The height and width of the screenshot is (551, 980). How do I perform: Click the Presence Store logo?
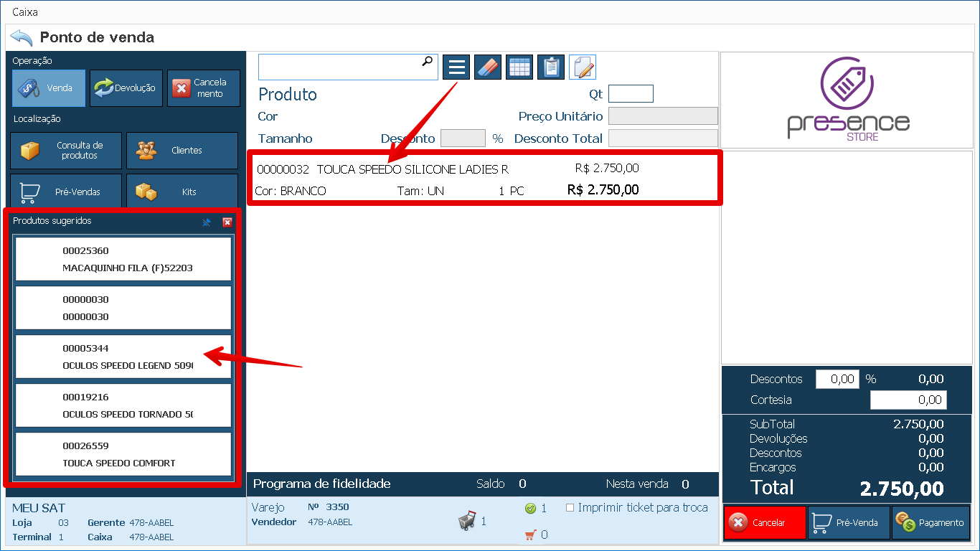tap(848, 100)
